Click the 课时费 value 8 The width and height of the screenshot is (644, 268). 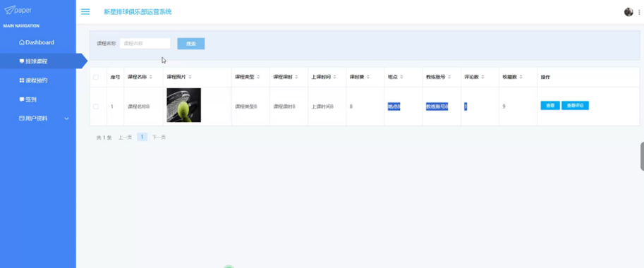(351, 106)
